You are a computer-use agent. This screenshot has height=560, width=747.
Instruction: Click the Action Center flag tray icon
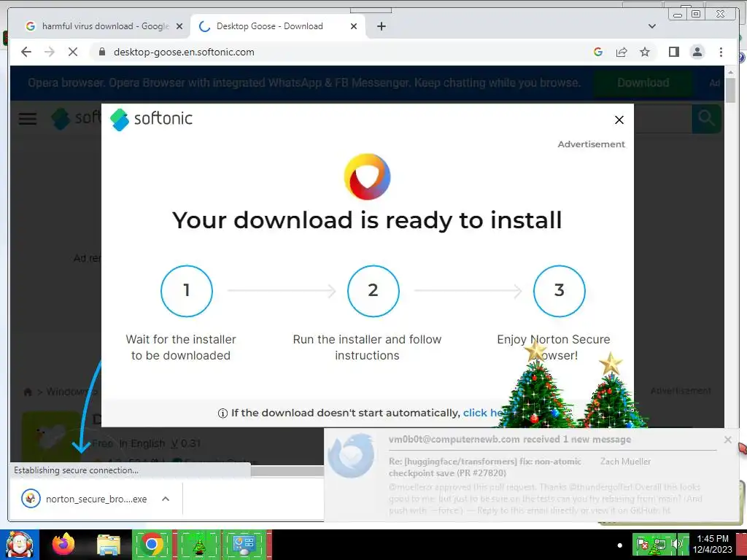click(x=643, y=544)
